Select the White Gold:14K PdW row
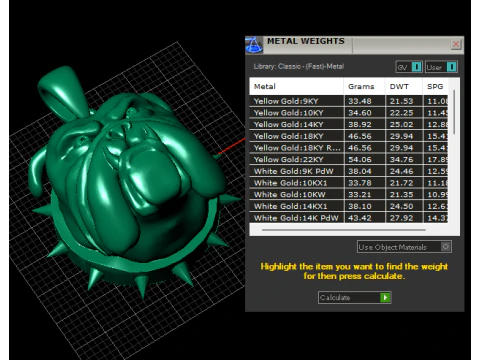The height and width of the screenshot is (360, 480). tap(348, 218)
